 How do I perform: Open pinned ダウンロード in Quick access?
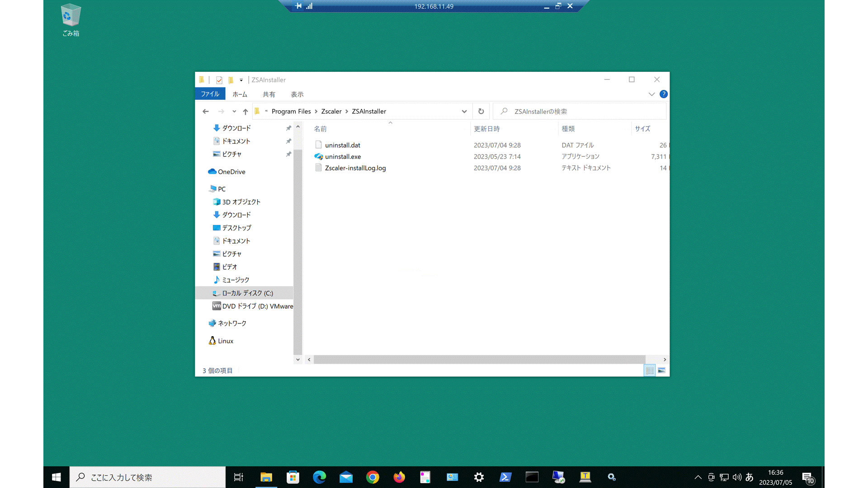point(236,128)
